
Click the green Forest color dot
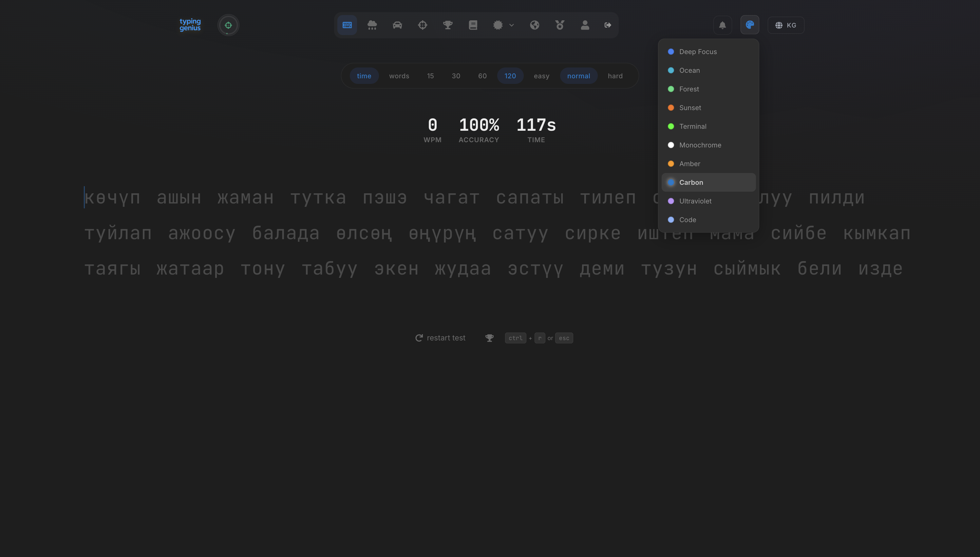click(671, 89)
